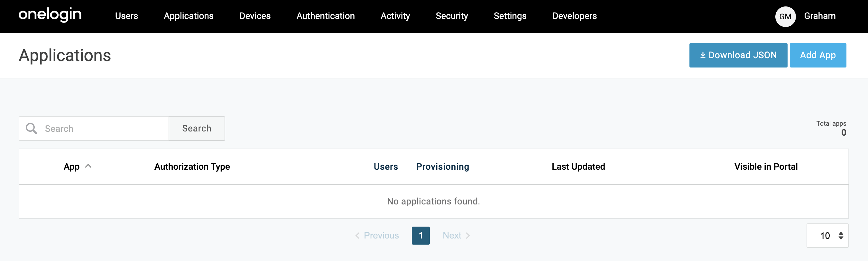The height and width of the screenshot is (261, 868).
Task: Click the GM user avatar
Action: [785, 16]
